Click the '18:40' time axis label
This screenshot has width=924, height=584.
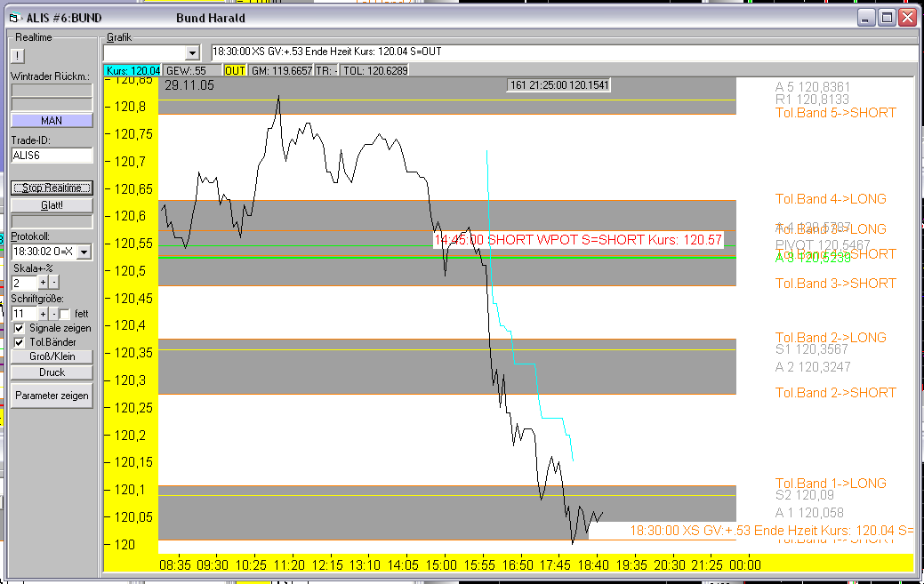tap(593, 565)
